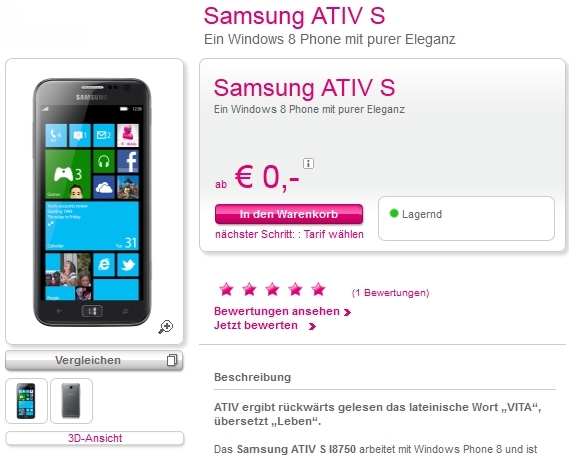Select the front view phone thumbnail
Viewport: 569px width, 459px height.
click(26, 401)
